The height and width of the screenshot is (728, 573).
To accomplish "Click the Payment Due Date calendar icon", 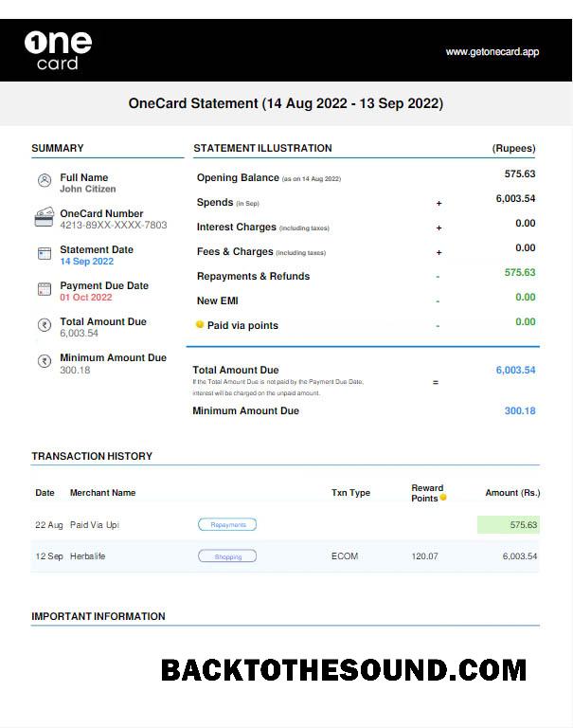I will click(45, 289).
